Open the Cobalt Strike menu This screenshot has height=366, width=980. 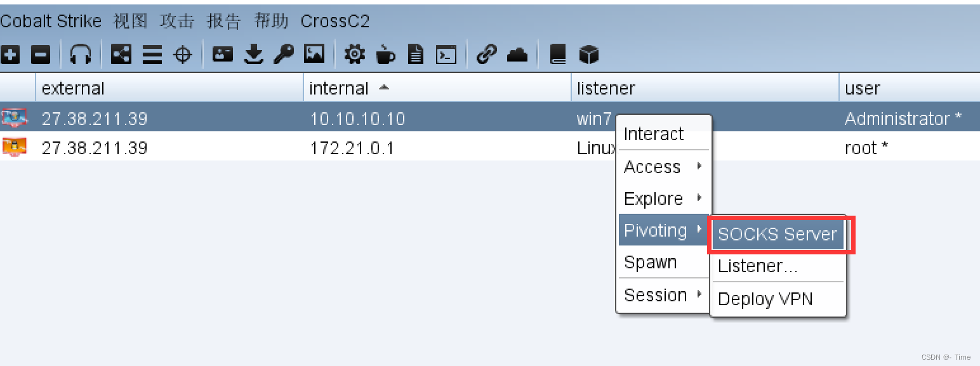(51, 21)
